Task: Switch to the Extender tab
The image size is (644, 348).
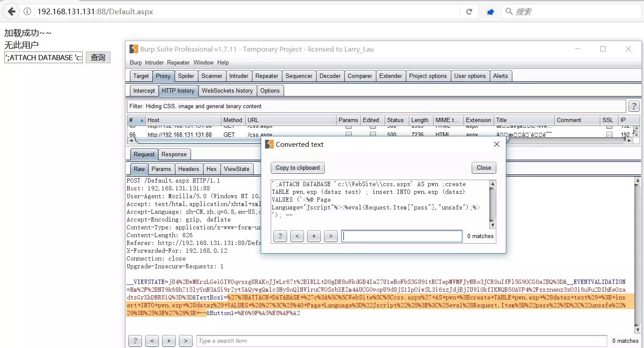Action: point(391,76)
